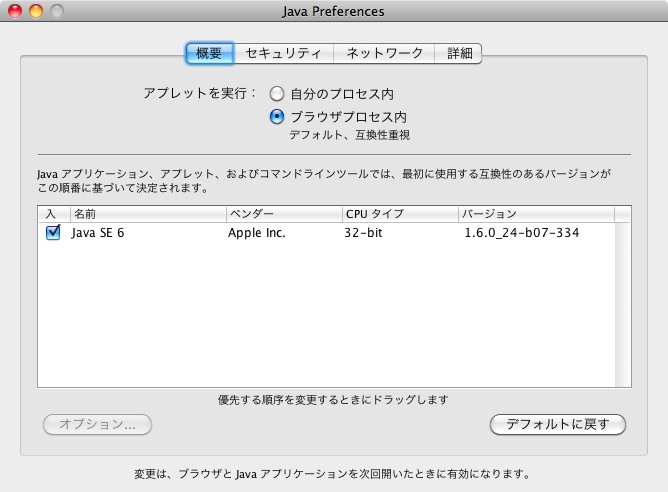Uncheck the Java SE 6 checkbox
Viewport: 668px width, 492px height.
click(53, 233)
